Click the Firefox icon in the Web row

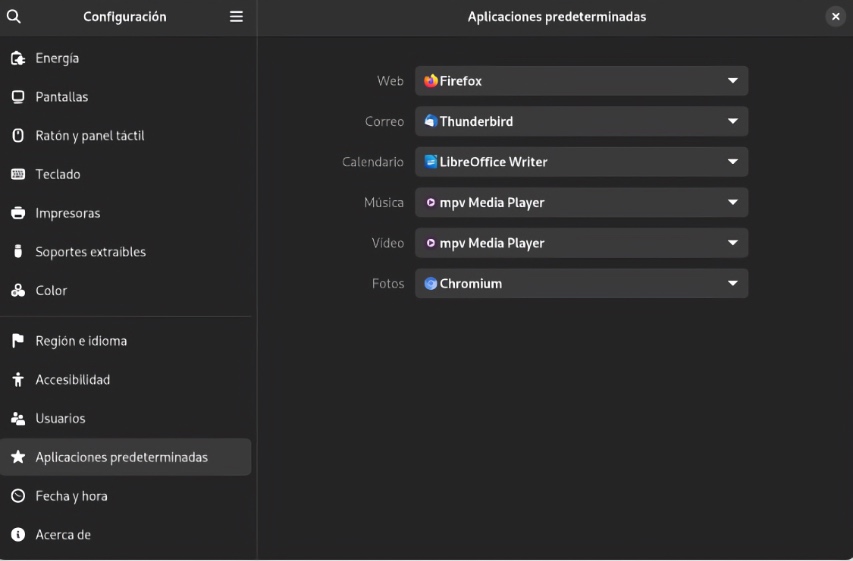431,81
